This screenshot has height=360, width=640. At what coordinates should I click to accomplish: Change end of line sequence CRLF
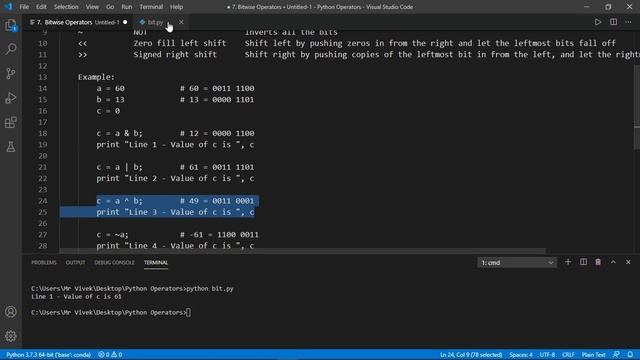click(x=568, y=355)
